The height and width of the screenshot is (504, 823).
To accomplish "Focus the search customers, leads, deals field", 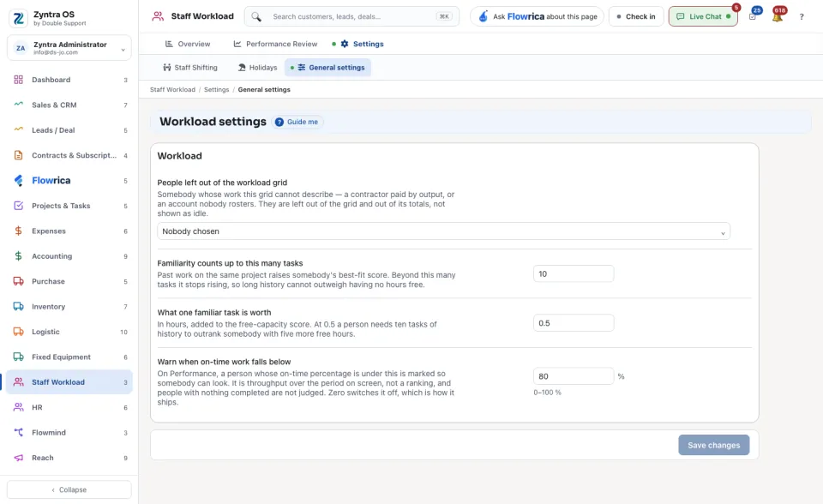I will point(351,17).
